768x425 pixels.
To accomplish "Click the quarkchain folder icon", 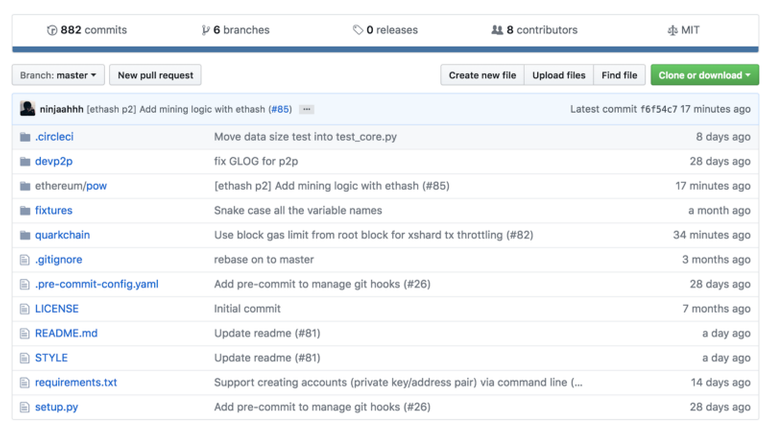I will [x=25, y=235].
